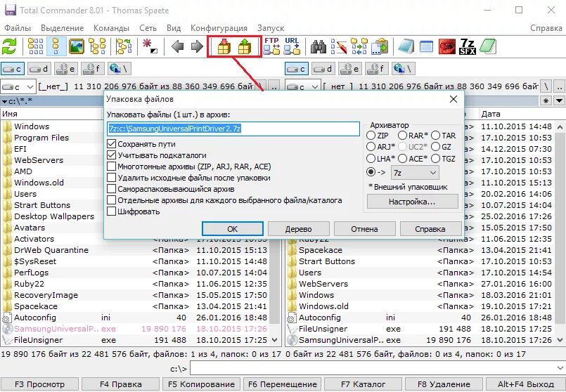Select the full details view icon

click(56, 46)
